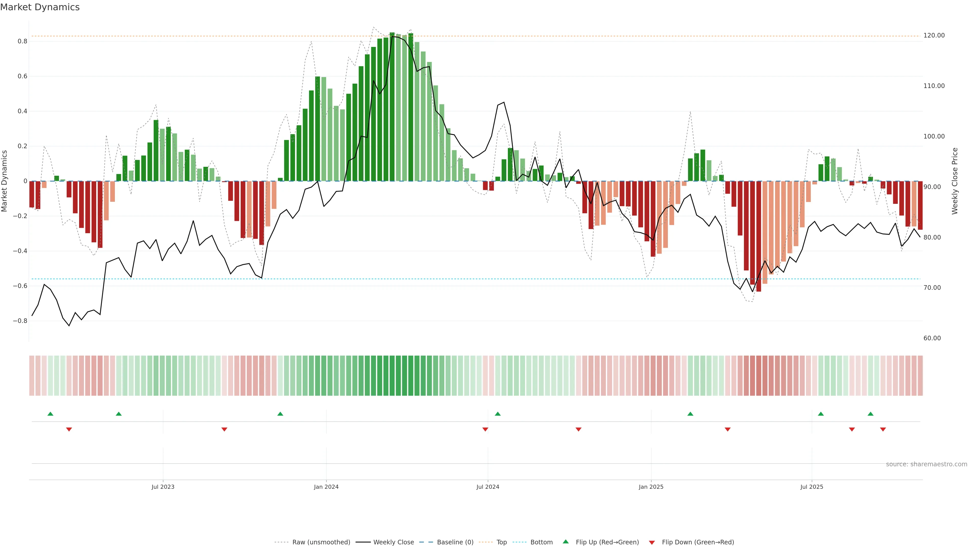Click flip-down marker just before Jul 2024

485,429
